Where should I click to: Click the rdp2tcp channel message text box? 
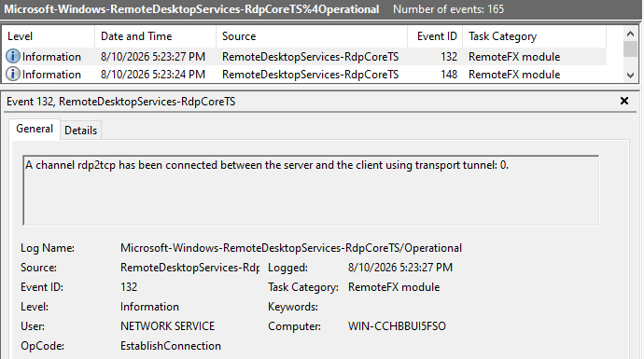[311, 190]
